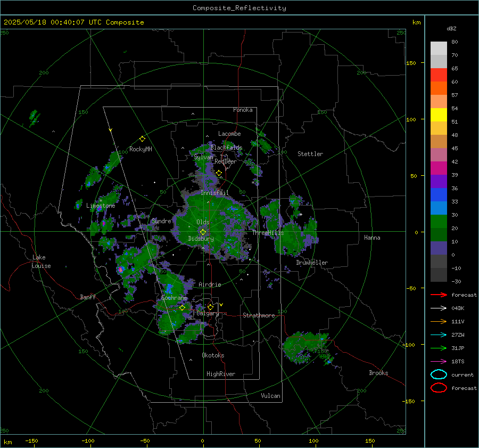
Task: Click the Blackfalds town label
Action: pyautogui.click(x=226, y=148)
